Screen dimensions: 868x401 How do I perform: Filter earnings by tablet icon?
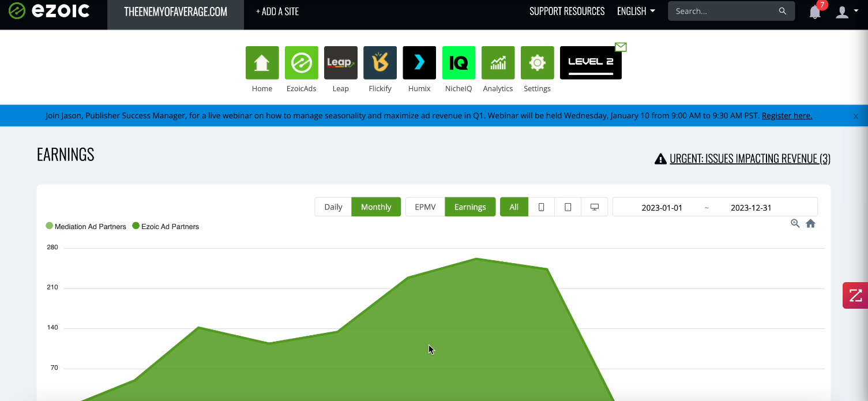[568, 207]
